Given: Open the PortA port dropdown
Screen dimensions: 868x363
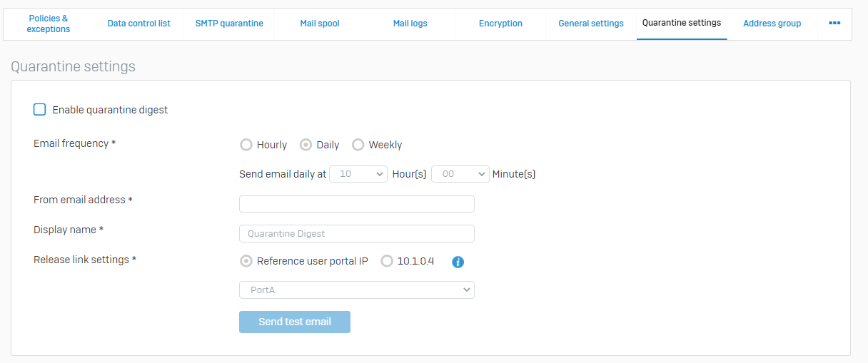Looking at the screenshot, I should coord(357,290).
